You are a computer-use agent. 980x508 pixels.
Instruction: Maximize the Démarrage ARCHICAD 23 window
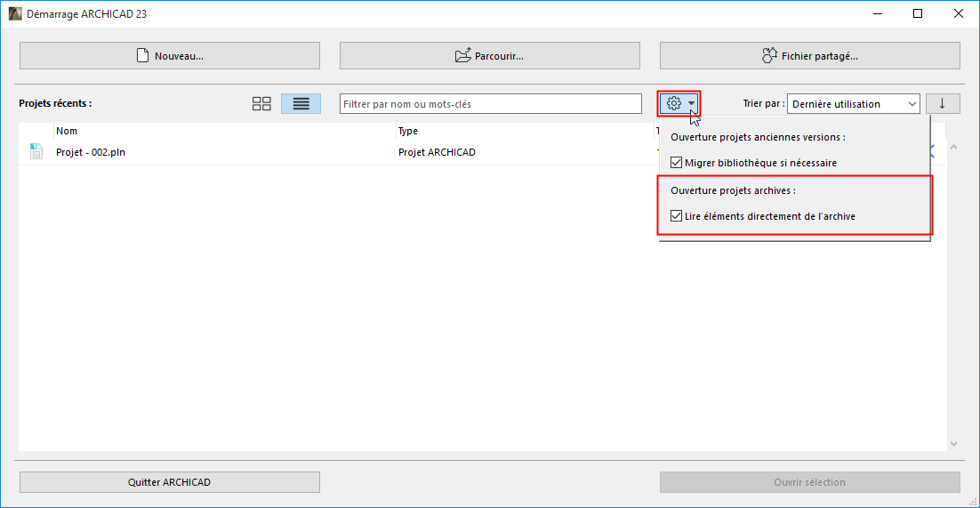(x=918, y=13)
